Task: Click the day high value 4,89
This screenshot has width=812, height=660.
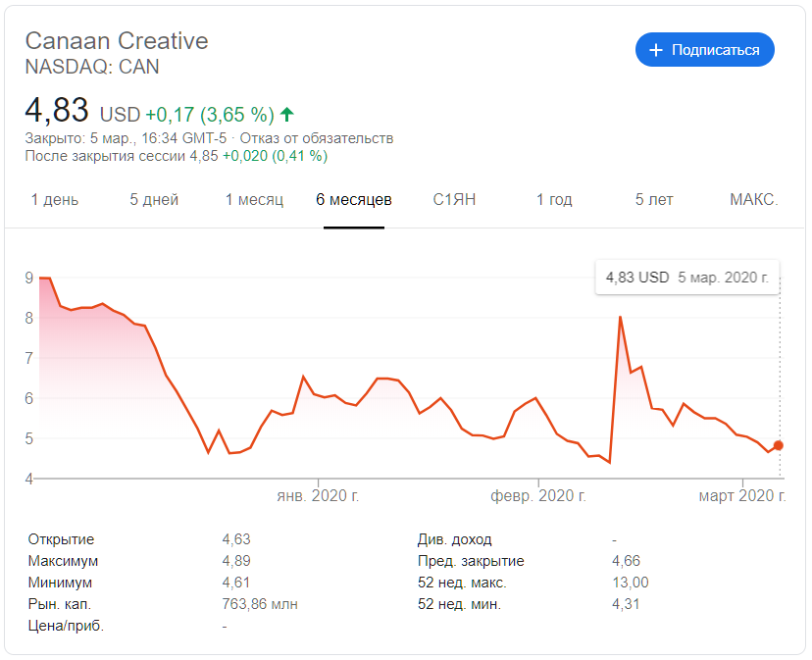Action: [x=236, y=561]
